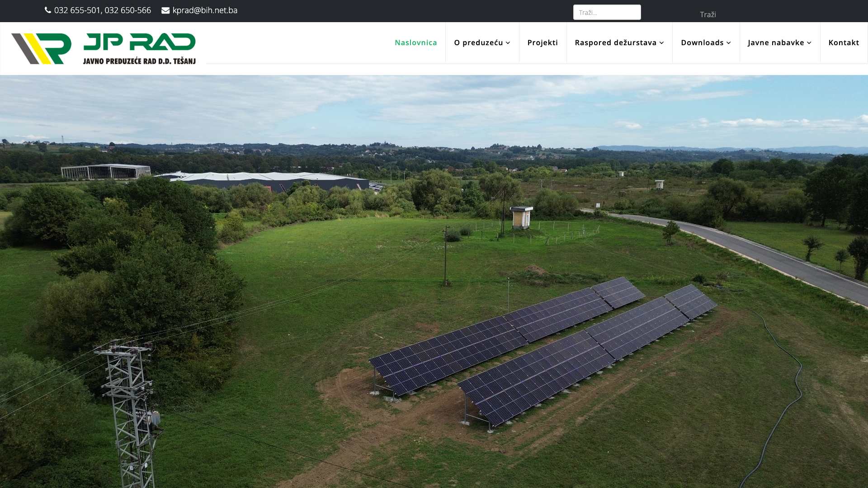
Task: Open the Naslovnica menu item
Action: 416,42
